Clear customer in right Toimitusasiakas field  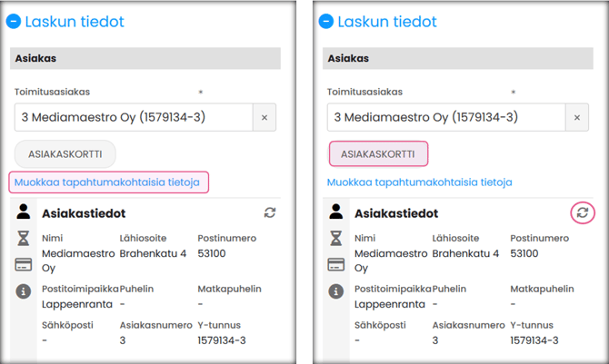click(x=577, y=117)
